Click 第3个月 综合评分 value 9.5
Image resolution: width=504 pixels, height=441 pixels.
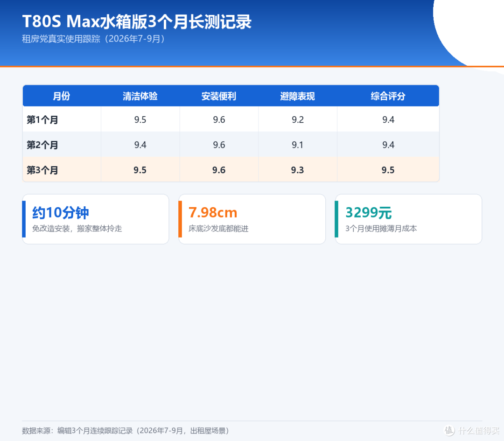[388, 170]
